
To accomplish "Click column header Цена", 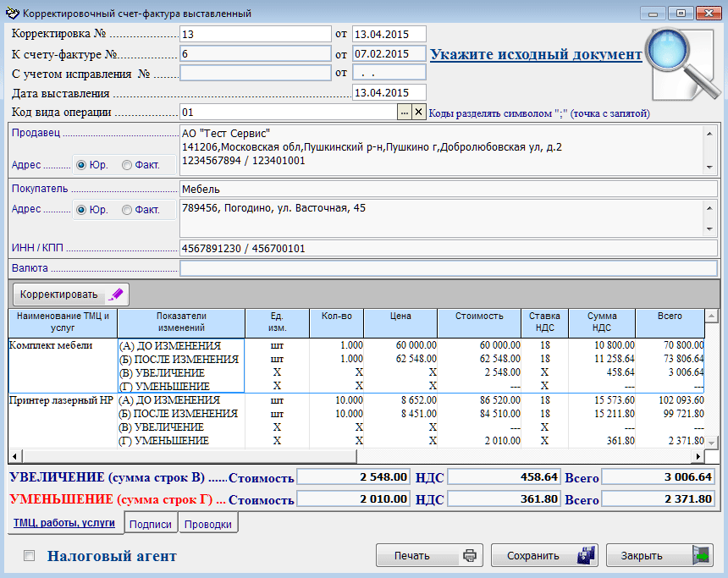I will [400, 323].
